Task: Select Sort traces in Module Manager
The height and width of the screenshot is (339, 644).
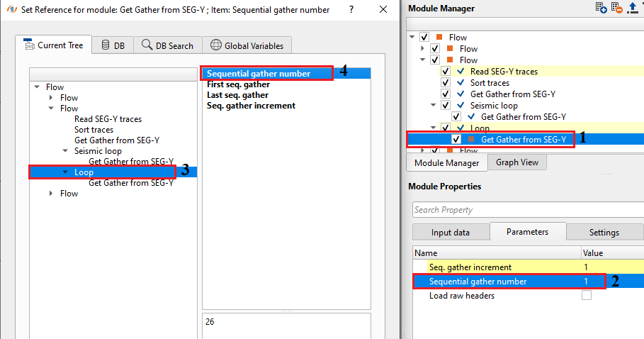Action: (490, 82)
